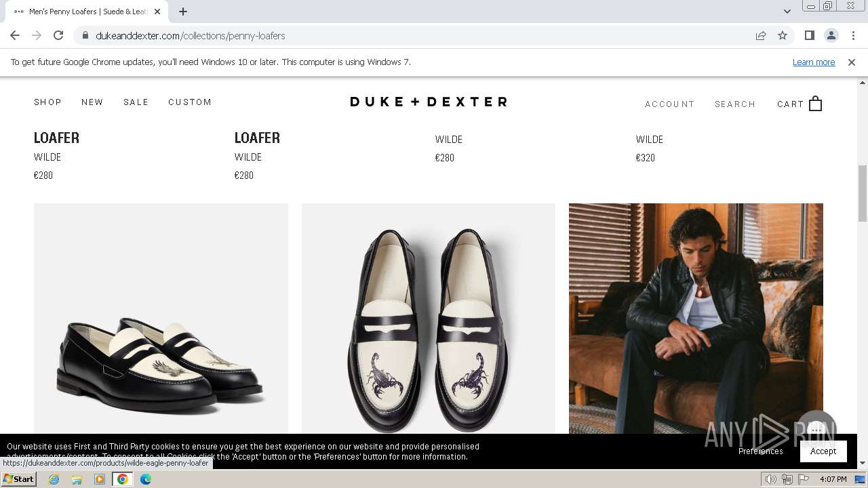The width and height of the screenshot is (868, 488).
Task: Open media player from taskbar
Action: pos(100,479)
